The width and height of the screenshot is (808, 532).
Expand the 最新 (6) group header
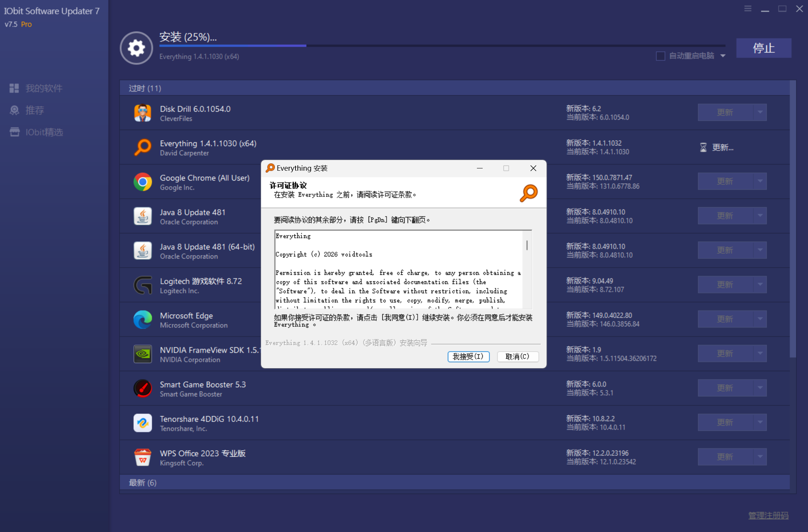coord(455,483)
